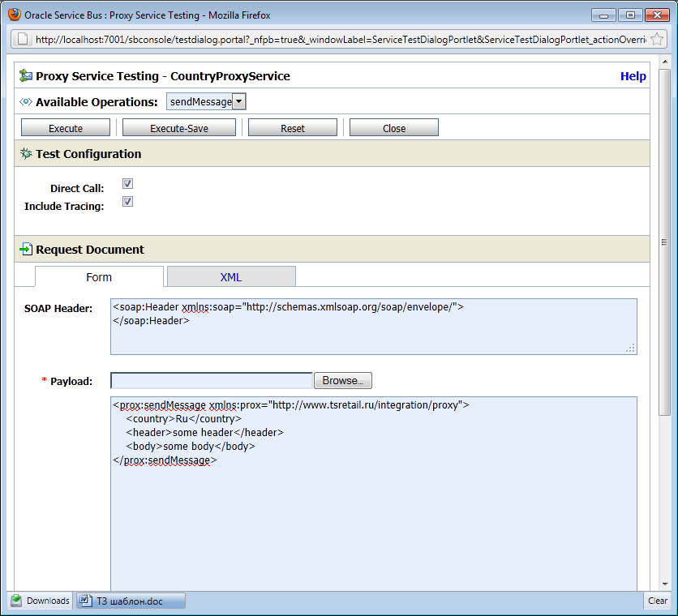Click the Execute button
Image resolution: width=678 pixels, height=616 pixels.
click(66, 128)
